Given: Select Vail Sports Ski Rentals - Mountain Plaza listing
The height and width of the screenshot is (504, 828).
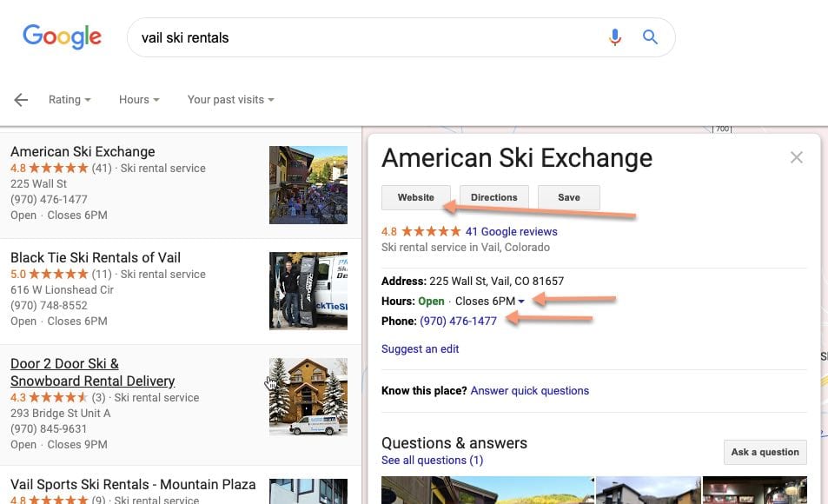Looking at the screenshot, I should click(x=133, y=485).
